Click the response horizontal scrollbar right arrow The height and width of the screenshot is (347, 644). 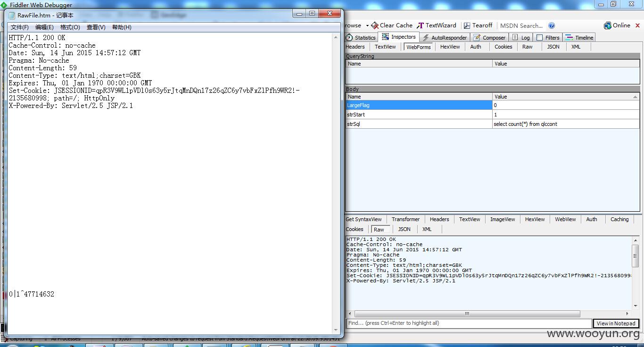pyautogui.click(x=627, y=314)
